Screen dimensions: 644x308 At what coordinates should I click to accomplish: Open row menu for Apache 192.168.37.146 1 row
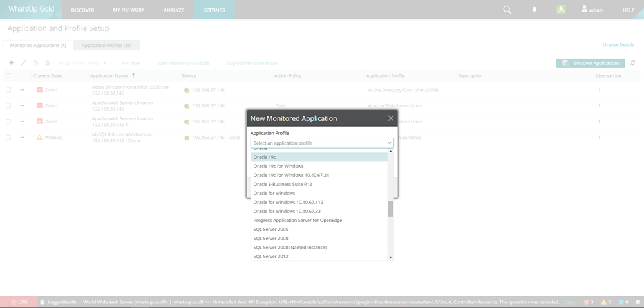click(23, 122)
